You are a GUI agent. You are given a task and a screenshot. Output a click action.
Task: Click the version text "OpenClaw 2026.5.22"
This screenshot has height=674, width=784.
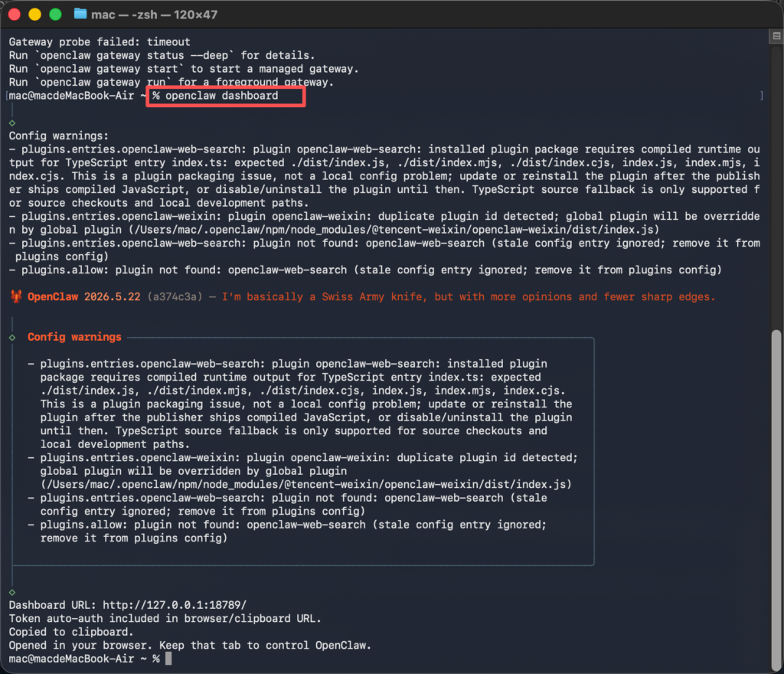click(x=84, y=297)
